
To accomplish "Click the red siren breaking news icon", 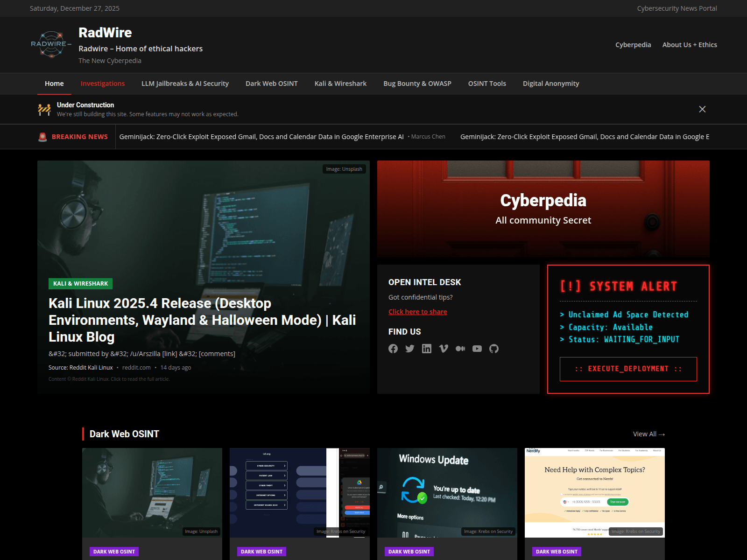I will tap(42, 137).
